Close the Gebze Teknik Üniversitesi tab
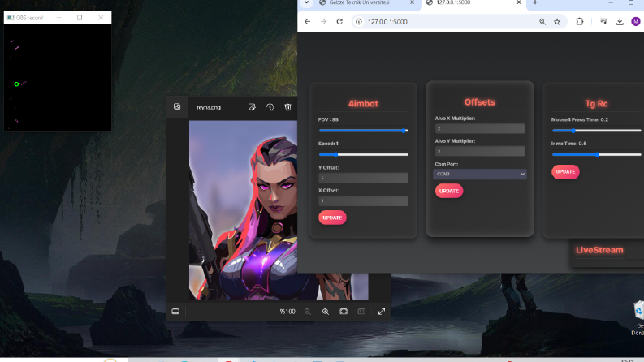 coord(412,3)
